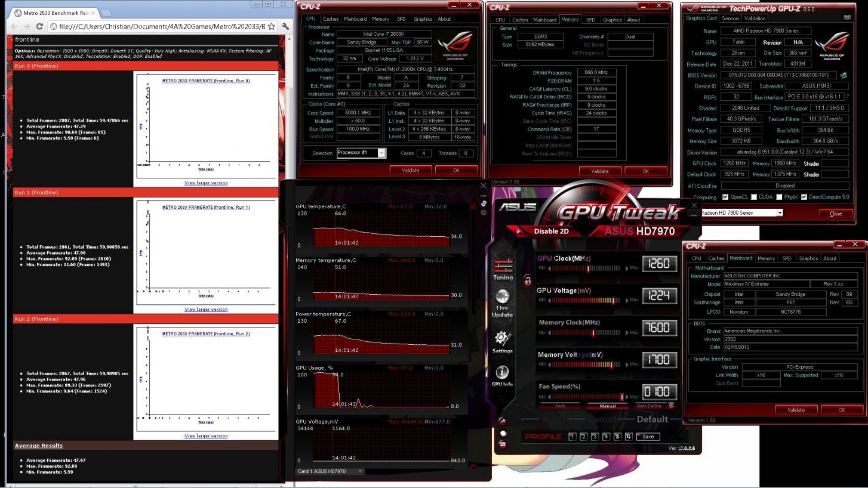Switch to Validation tab in GPU-Z

click(754, 18)
